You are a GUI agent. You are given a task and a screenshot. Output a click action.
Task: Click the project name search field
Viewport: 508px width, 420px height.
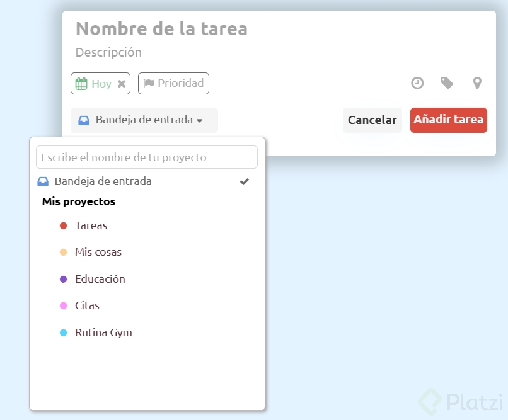[x=146, y=157]
